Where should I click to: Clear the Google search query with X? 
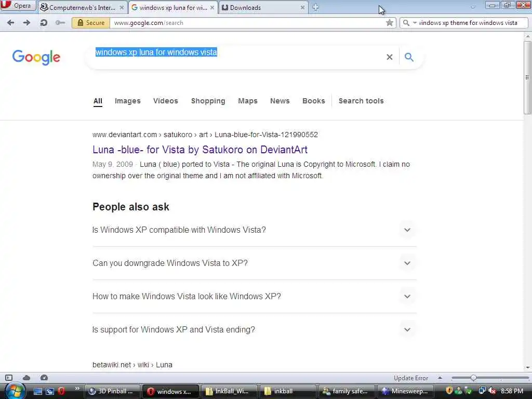pyautogui.click(x=390, y=57)
